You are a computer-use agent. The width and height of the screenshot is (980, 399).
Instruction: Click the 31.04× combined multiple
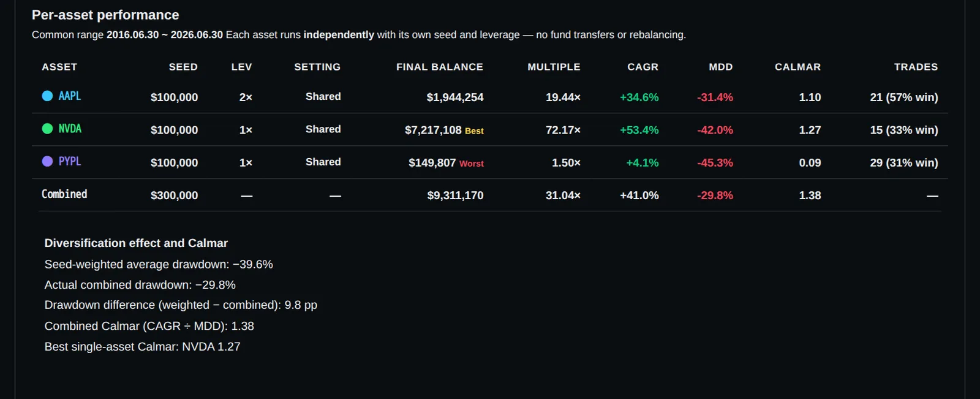point(563,196)
